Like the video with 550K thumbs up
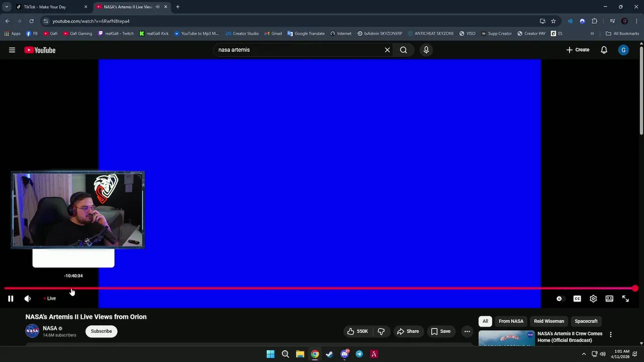 click(357, 331)
